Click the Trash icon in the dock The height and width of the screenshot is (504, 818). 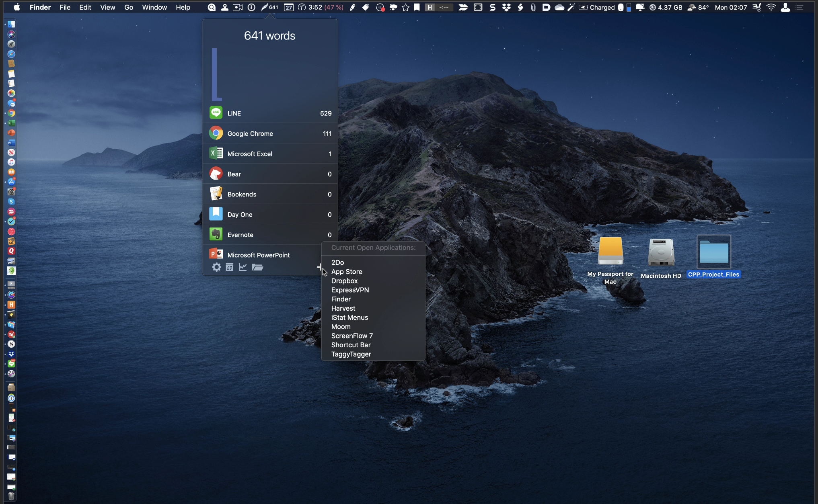[x=11, y=496]
